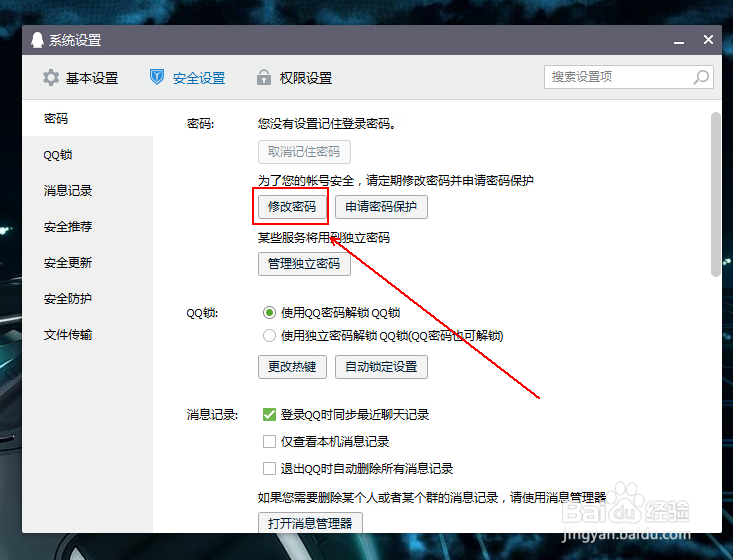Viewport: 733px width, 560px height.
Task: Click the vertical scrollbar thumb
Action: (716, 194)
